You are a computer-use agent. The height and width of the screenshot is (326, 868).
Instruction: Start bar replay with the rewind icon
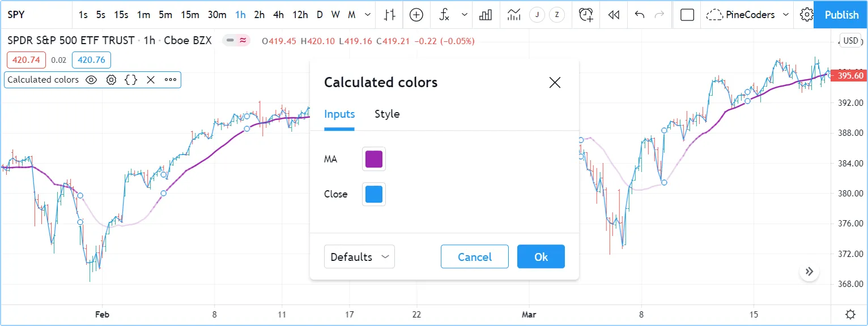614,15
